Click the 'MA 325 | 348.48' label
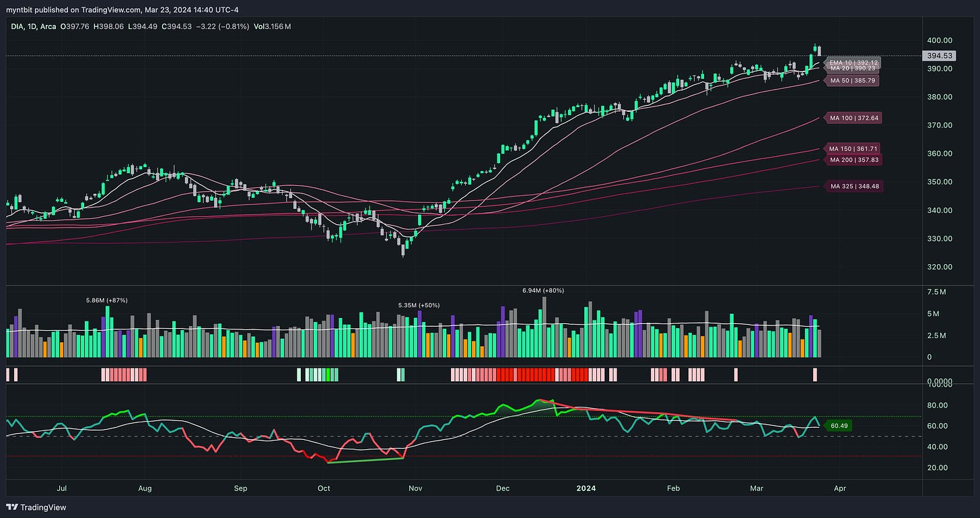Viewport: 980px width, 518px height. coord(854,187)
